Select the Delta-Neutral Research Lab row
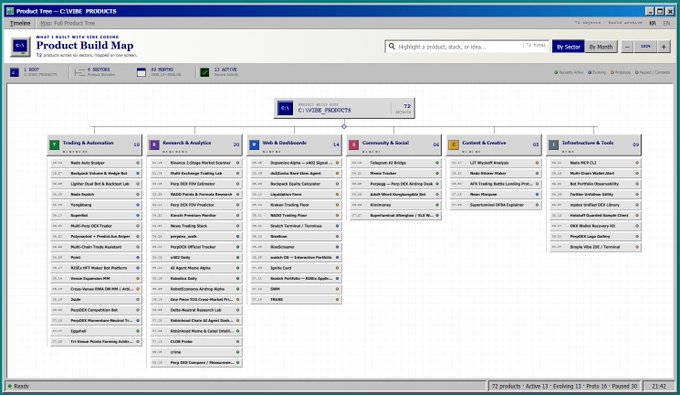This screenshot has width=680, height=395. pos(196,310)
